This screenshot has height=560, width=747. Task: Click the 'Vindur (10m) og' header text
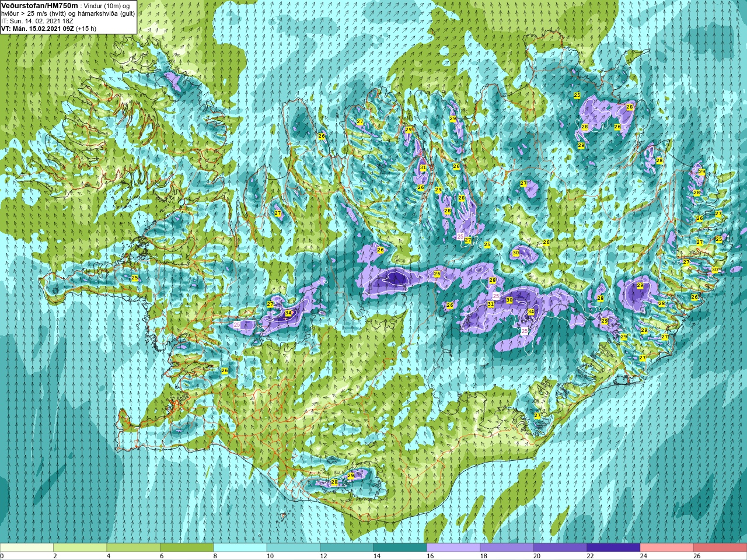point(107,5)
